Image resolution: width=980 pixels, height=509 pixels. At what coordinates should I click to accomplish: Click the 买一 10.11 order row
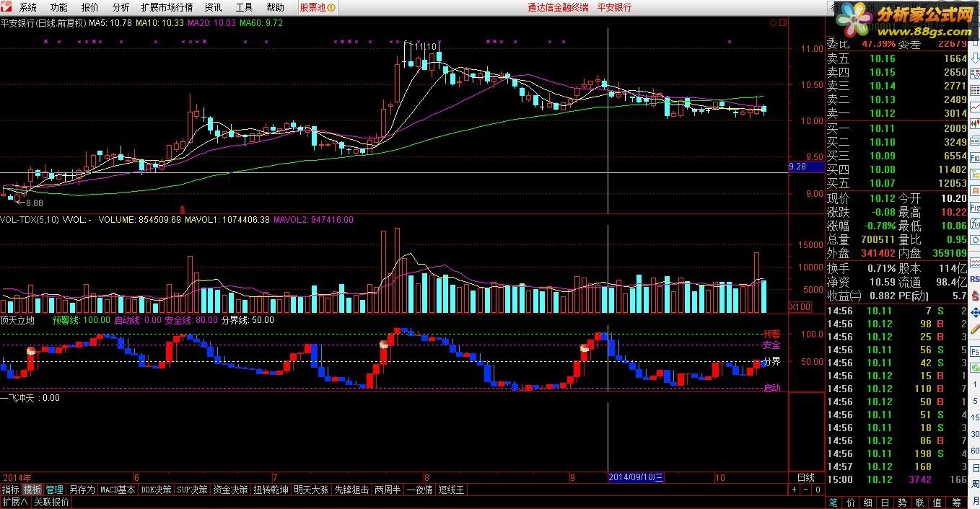896,128
